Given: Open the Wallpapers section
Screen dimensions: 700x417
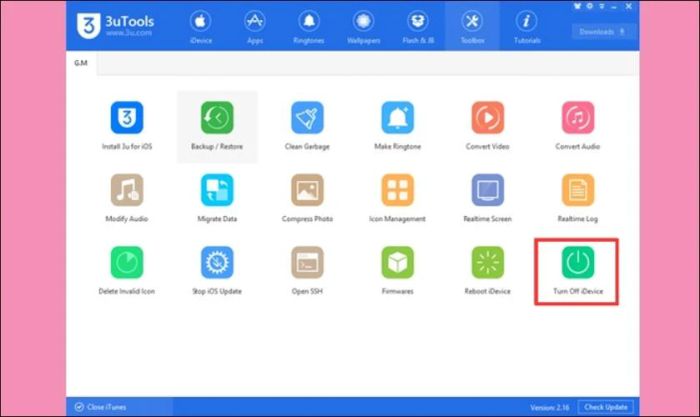Looking at the screenshot, I should click(363, 26).
